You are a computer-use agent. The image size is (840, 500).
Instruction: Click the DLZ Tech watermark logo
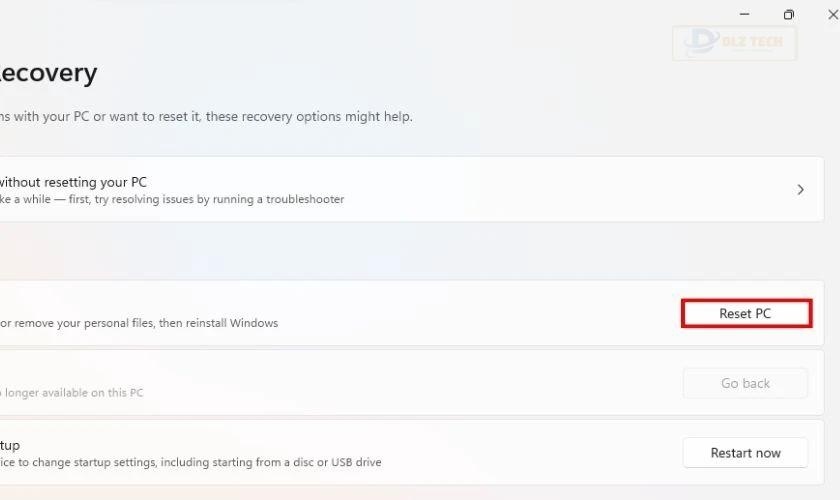tap(734, 42)
